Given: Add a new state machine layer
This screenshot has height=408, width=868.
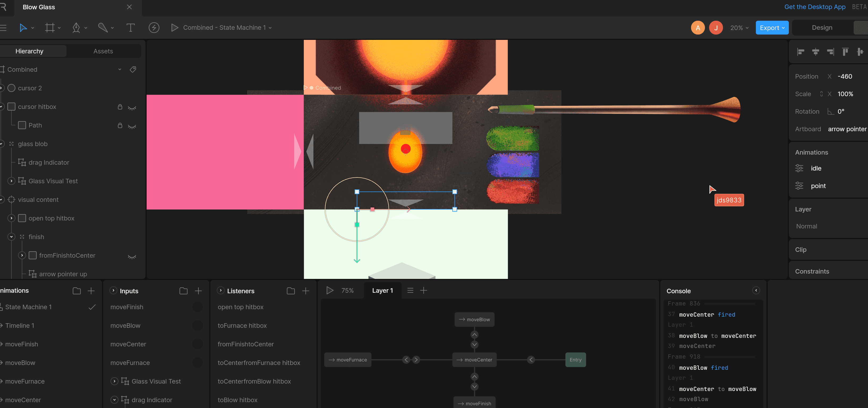Looking at the screenshot, I should 424,290.
